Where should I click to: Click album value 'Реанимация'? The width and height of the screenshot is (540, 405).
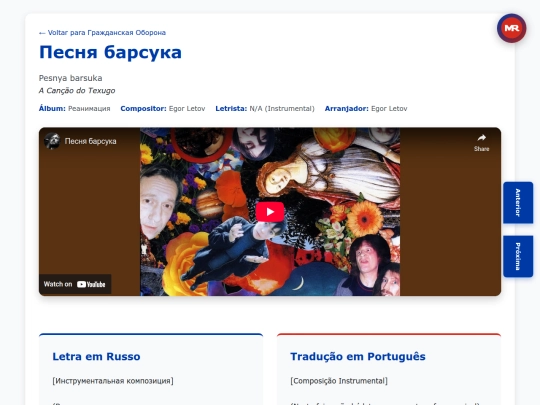tap(89, 109)
